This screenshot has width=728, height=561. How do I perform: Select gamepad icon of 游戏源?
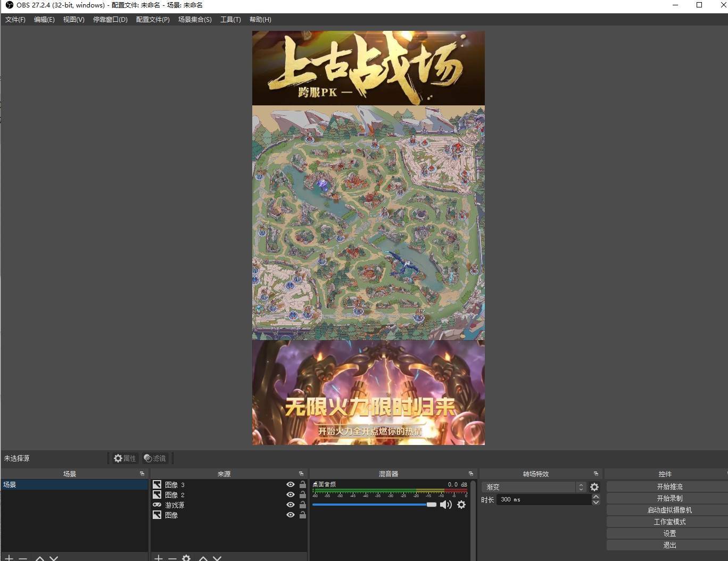coord(157,505)
